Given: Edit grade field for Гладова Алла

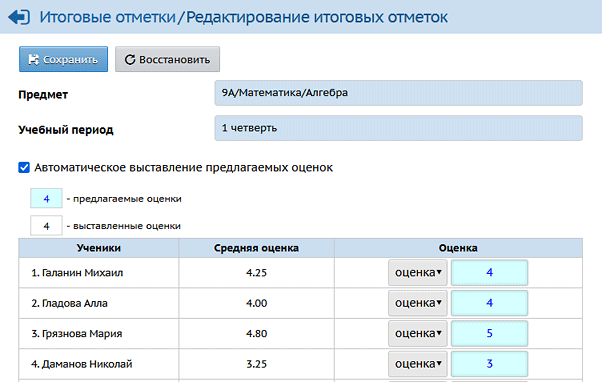Looking at the screenshot, I should click(490, 303).
